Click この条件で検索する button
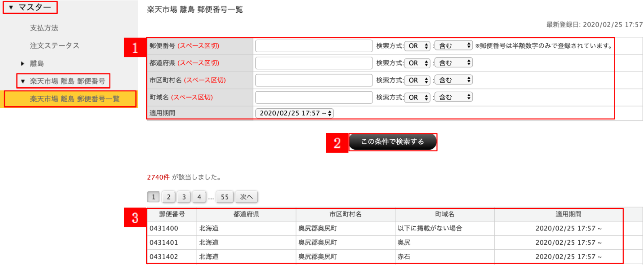644x266 pixels. [x=393, y=142]
